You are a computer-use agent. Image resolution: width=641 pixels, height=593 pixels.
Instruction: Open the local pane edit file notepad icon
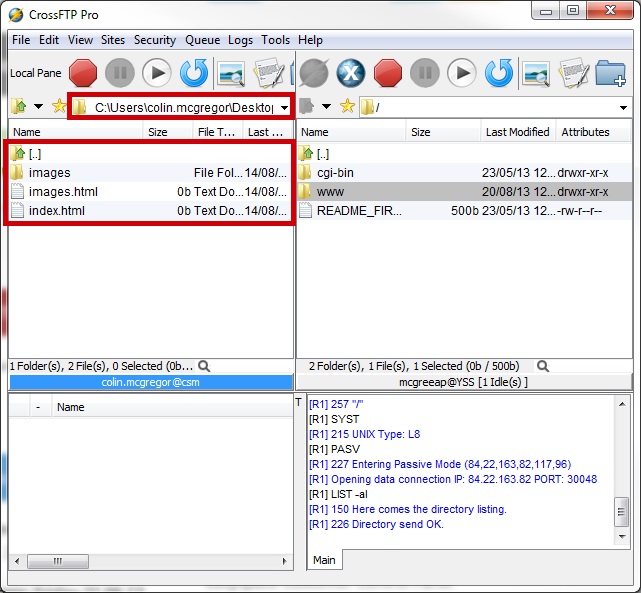tap(268, 73)
